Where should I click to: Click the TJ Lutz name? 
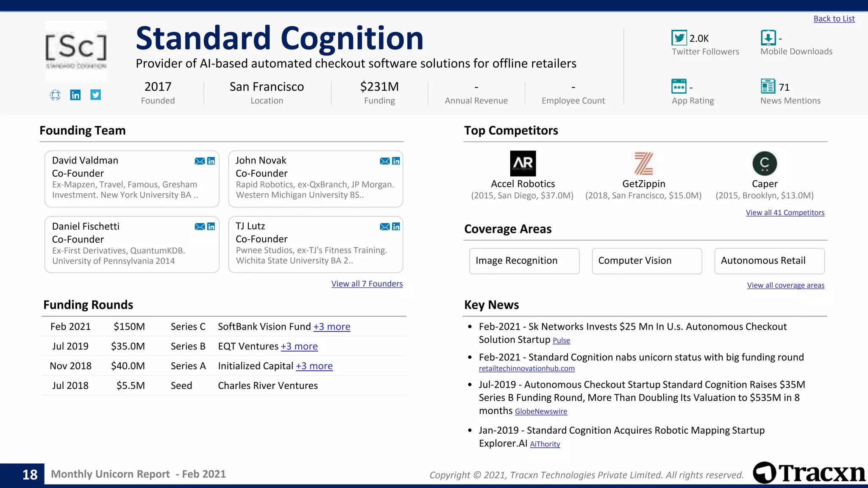click(x=250, y=226)
